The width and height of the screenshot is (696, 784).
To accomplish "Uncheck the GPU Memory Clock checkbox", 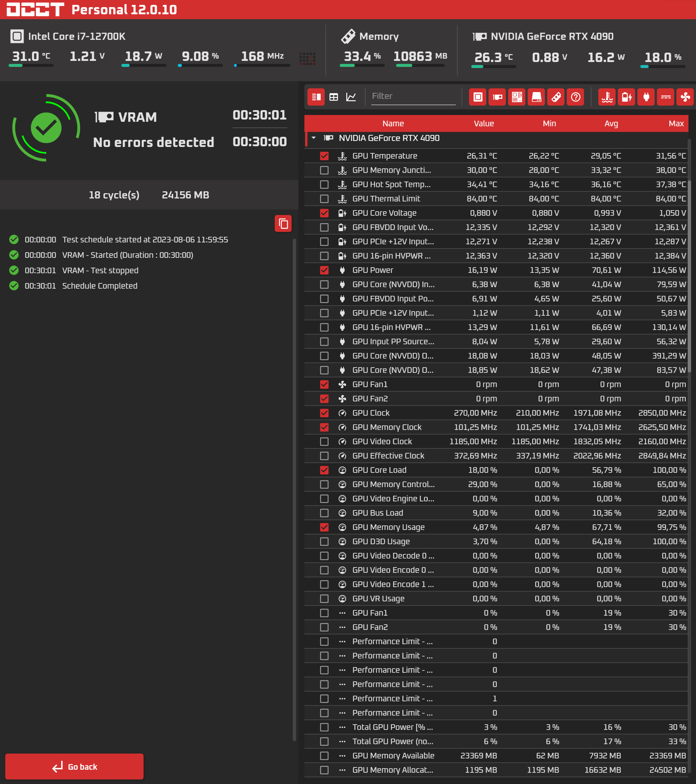I will coord(324,427).
